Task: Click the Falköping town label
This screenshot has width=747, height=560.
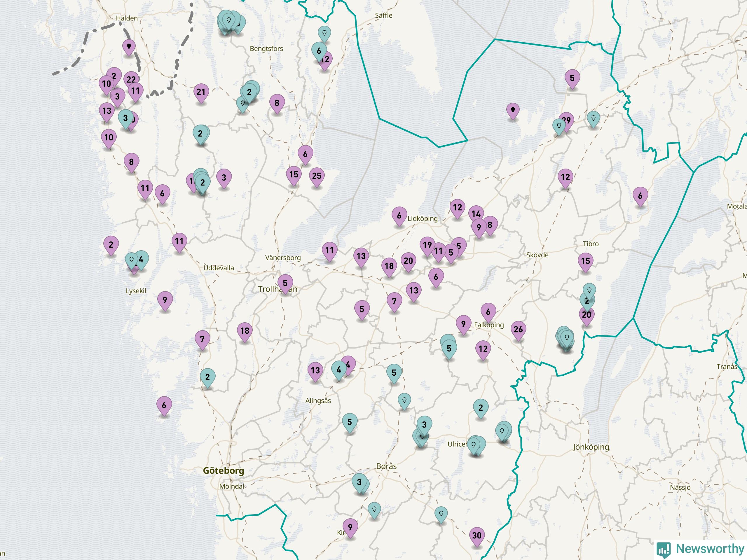Action: (x=489, y=325)
